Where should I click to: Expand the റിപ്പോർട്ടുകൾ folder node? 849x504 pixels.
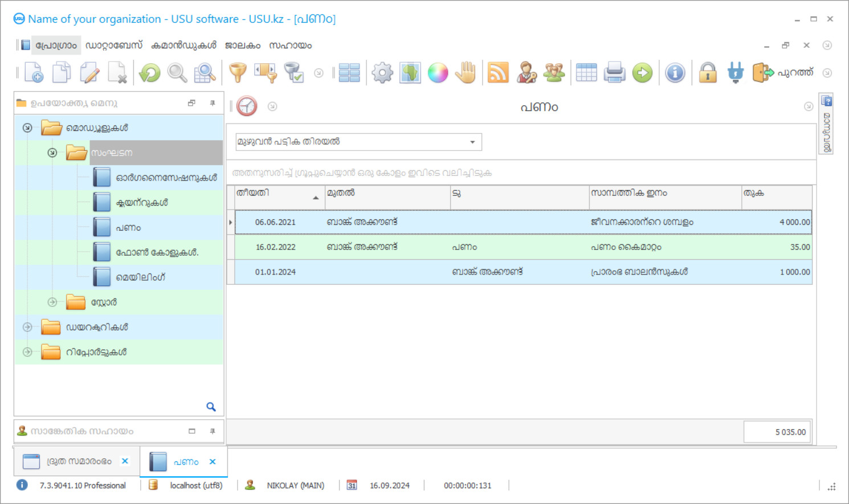(x=27, y=352)
